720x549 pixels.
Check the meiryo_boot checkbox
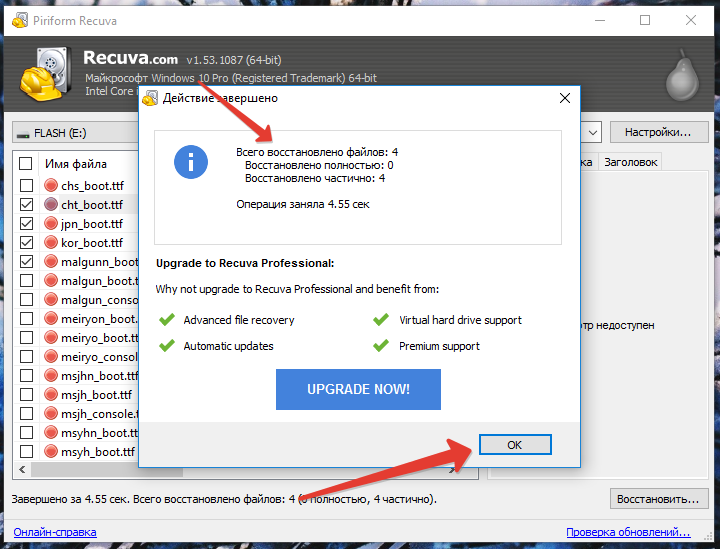tap(27, 337)
